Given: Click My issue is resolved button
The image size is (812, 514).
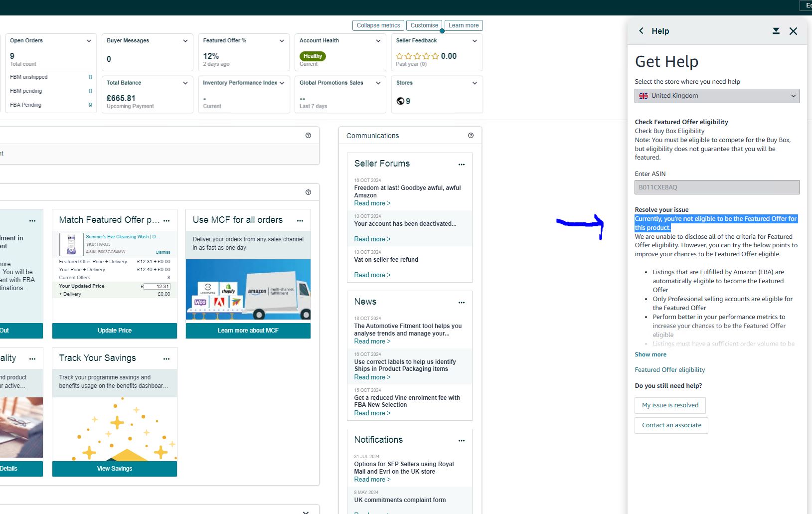Looking at the screenshot, I should pos(670,405).
